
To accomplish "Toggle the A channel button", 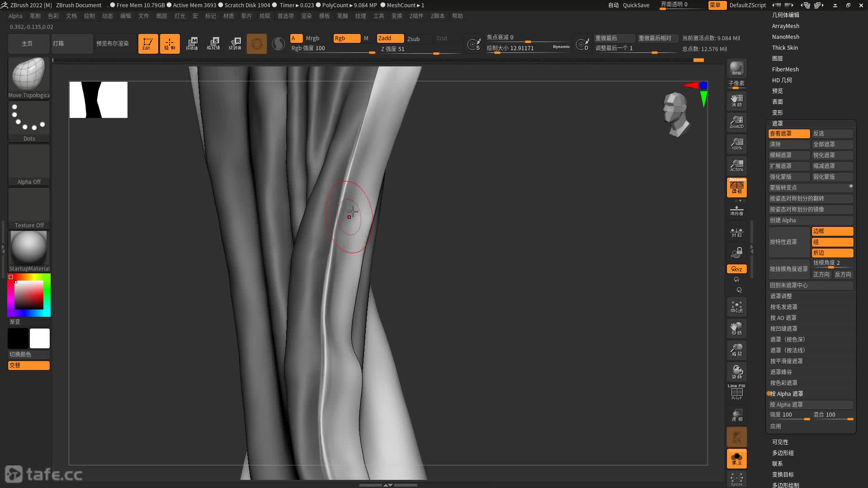I will point(296,38).
